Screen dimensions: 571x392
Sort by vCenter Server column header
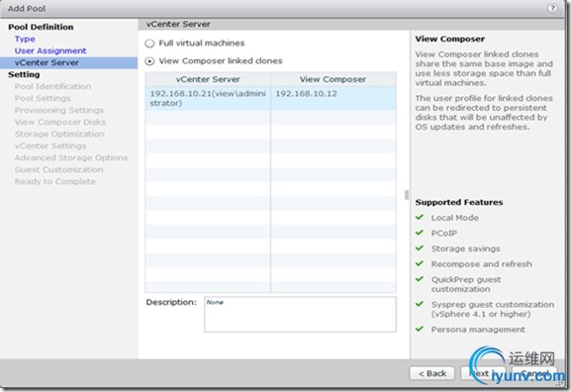[x=208, y=79]
